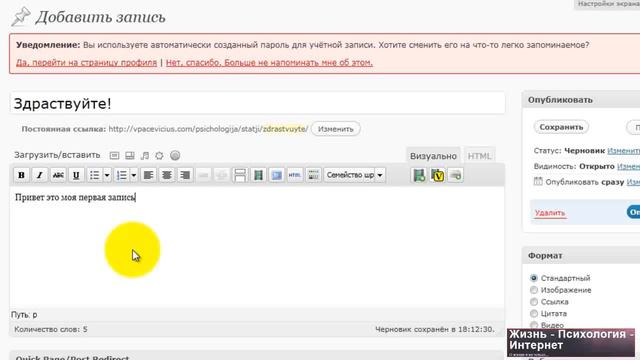Select the Цитата format radio button
Screen dimensions: 640x360
point(534,313)
